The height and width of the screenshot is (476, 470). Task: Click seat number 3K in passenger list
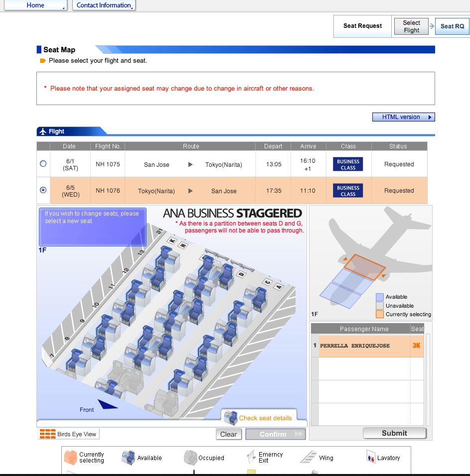point(416,346)
